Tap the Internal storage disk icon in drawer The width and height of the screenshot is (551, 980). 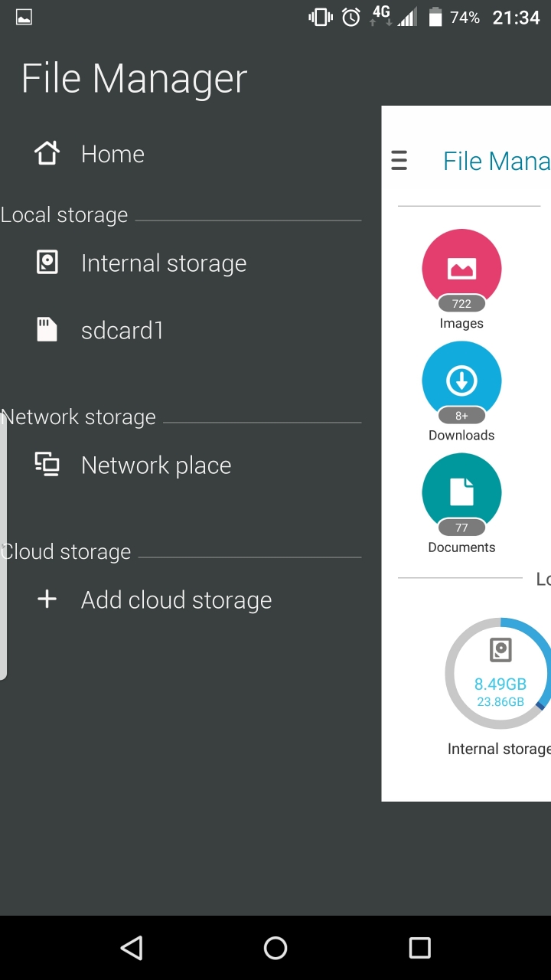pos(47,263)
